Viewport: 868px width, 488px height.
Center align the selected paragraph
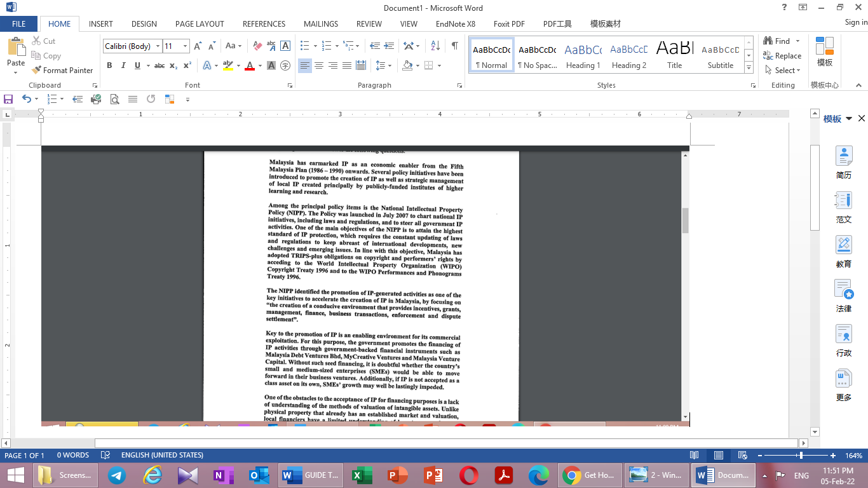[318, 65]
